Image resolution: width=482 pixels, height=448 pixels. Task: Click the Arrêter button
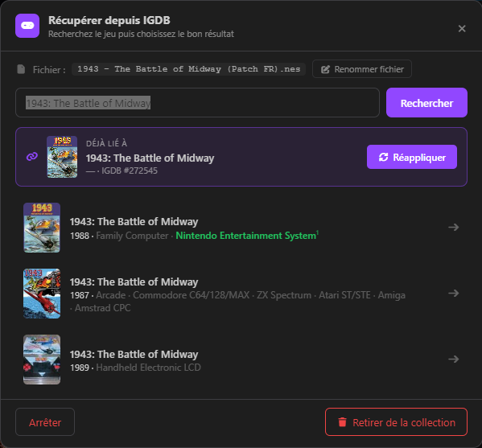45,422
